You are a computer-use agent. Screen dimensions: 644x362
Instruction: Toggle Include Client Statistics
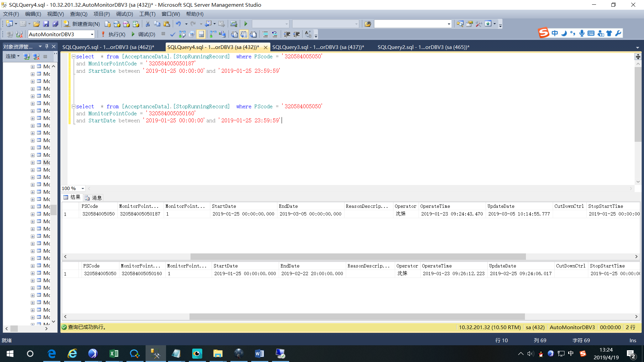click(222, 34)
